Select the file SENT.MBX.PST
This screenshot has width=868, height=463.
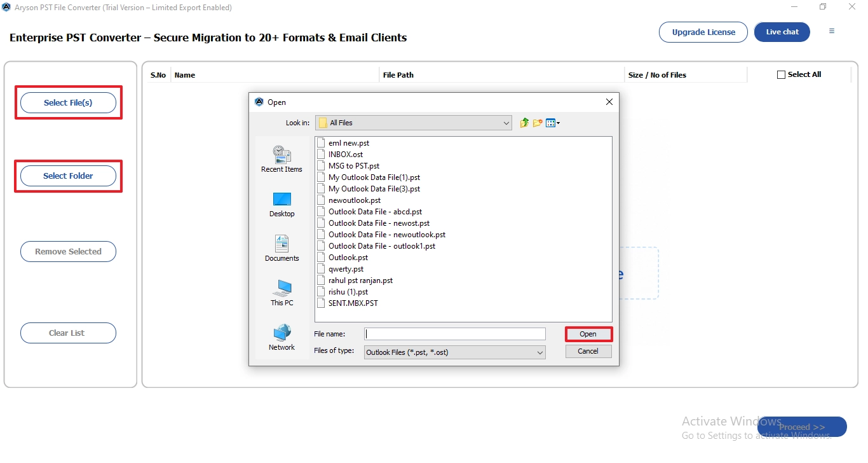tap(353, 303)
